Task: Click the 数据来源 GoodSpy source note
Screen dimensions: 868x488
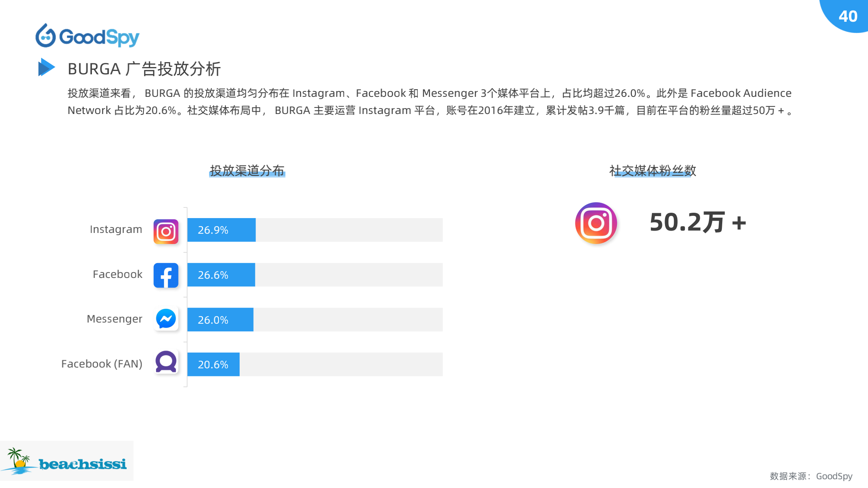Action: click(x=811, y=476)
